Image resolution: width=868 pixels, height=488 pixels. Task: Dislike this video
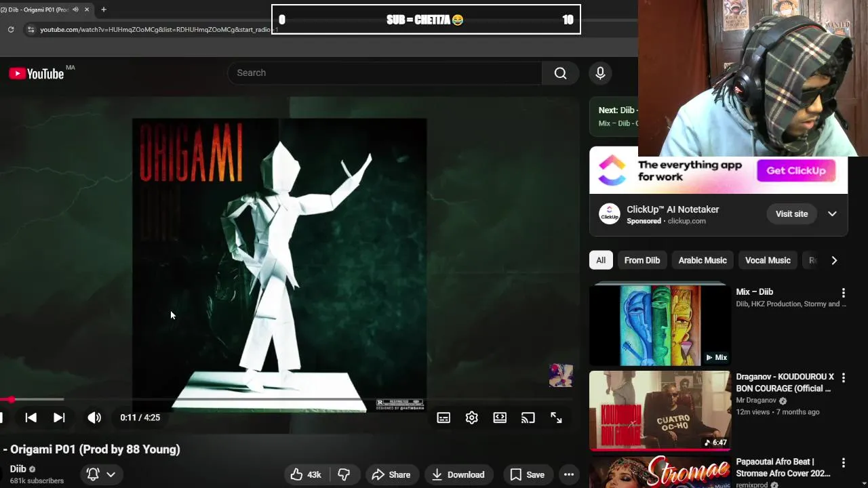click(x=344, y=474)
